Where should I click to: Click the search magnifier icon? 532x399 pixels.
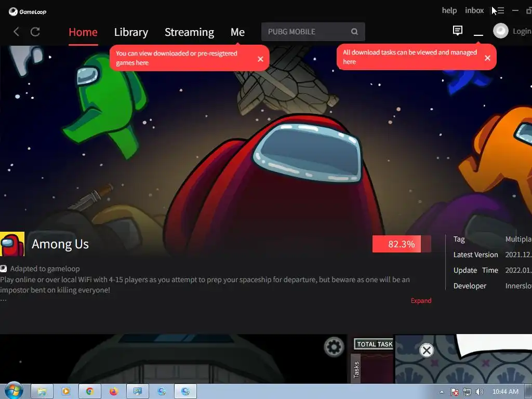tap(354, 32)
